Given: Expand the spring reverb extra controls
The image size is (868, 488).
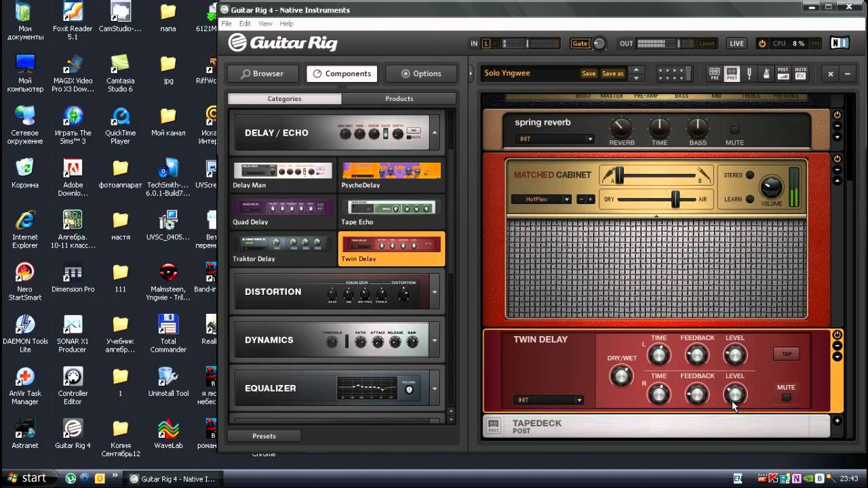Looking at the screenshot, I should click(x=837, y=137).
